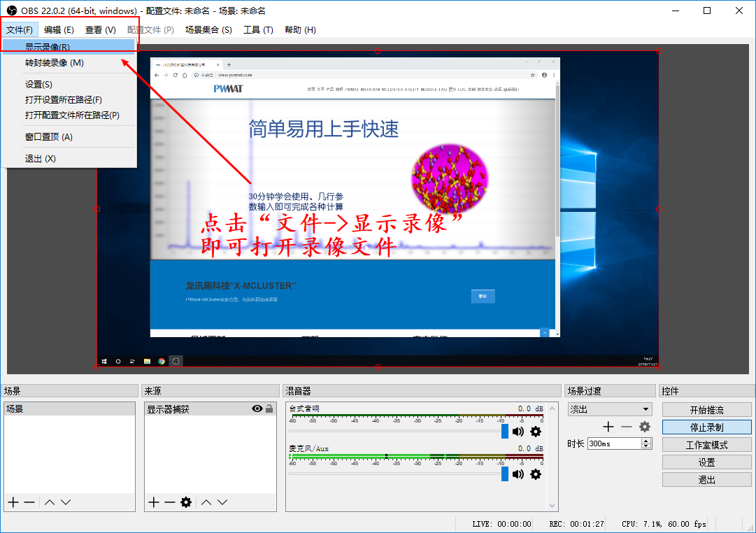Screen dimensions: 756x533
Task: Click 设置 button in controls panel
Action: pos(707,462)
